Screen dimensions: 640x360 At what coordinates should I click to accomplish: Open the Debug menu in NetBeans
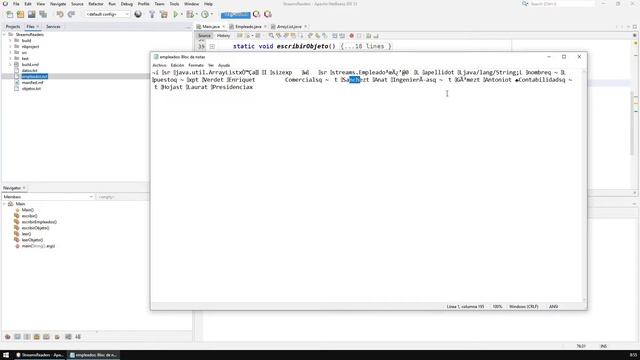pyautogui.click(x=127, y=4)
